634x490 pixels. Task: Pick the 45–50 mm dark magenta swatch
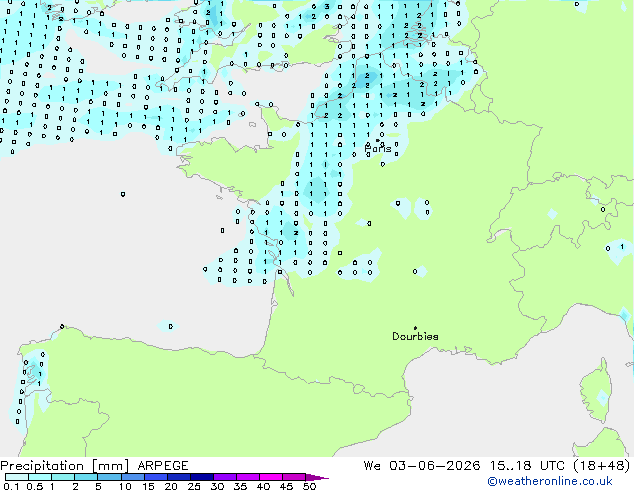tap(294, 477)
